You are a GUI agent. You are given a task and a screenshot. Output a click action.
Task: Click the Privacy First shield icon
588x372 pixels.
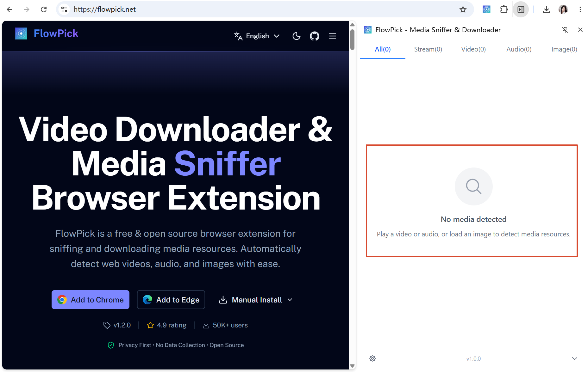tap(111, 345)
